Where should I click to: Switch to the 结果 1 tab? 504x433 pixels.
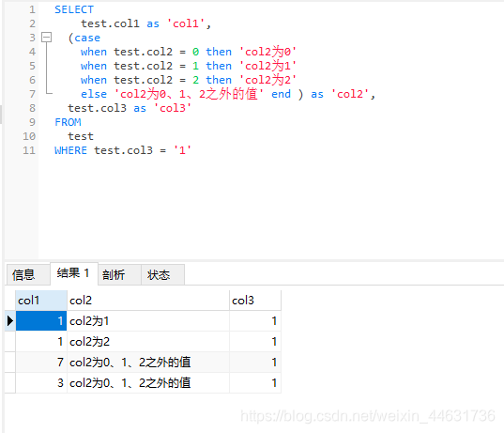[74, 273]
